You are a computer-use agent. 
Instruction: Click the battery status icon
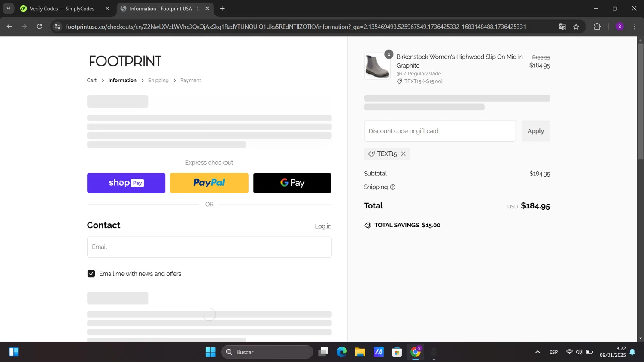[589, 352]
